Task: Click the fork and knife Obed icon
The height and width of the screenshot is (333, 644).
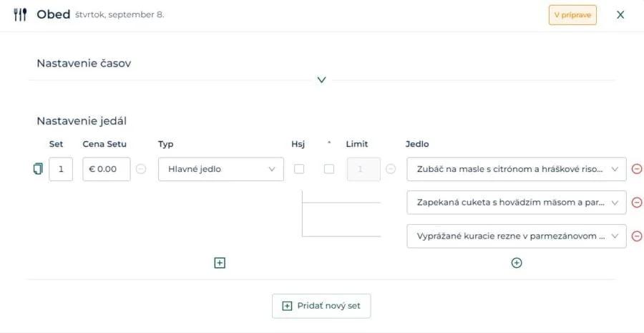Action: pyautogui.click(x=20, y=15)
